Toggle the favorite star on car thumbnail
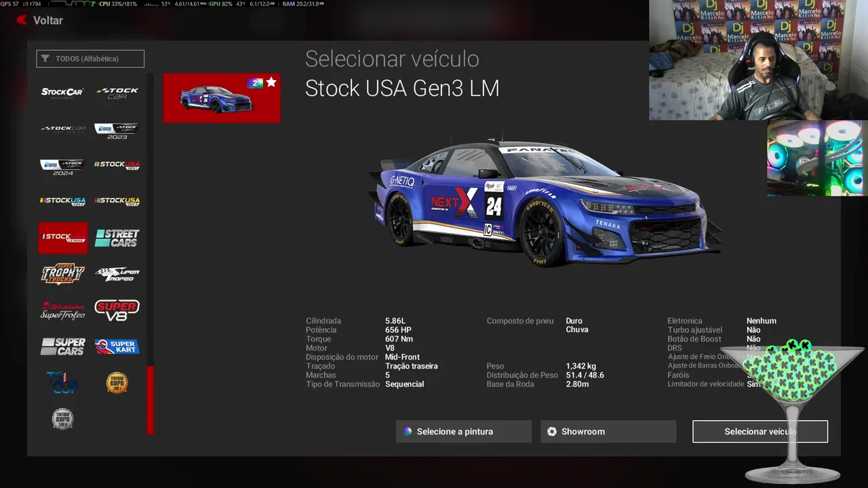The image size is (868, 488). click(271, 82)
